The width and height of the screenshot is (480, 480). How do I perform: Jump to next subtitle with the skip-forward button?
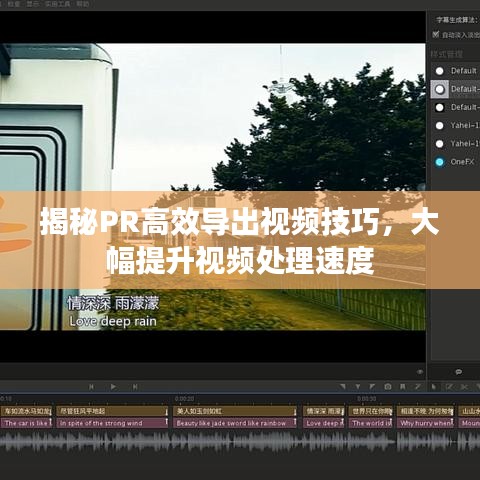(135, 387)
